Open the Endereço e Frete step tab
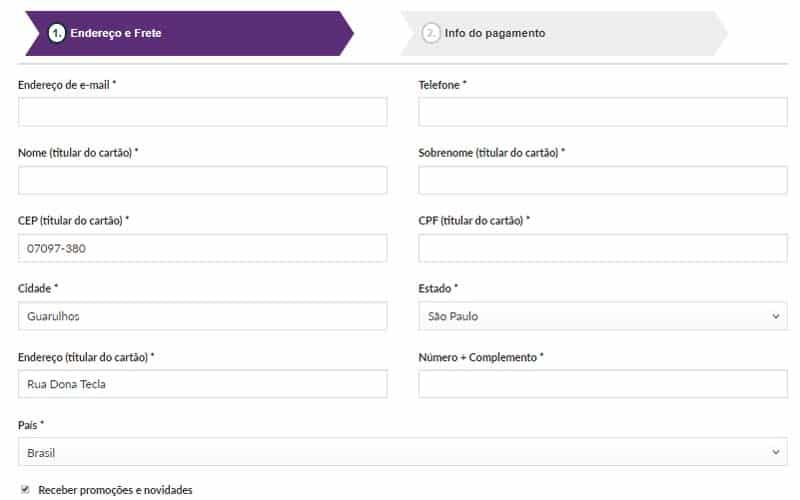The width and height of the screenshot is (800, 500). point(189,33)
